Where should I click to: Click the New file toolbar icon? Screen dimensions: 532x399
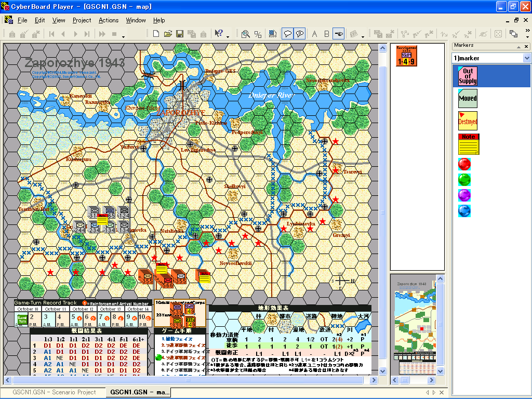coord(156,34)
